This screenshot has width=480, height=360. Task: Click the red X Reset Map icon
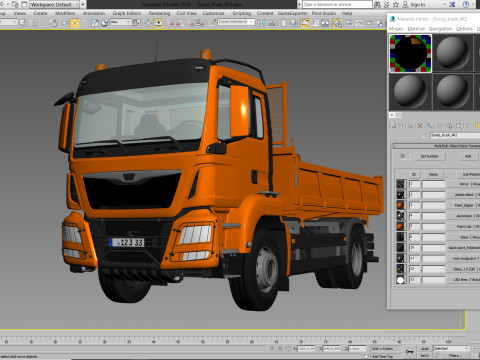coord(420,126)
